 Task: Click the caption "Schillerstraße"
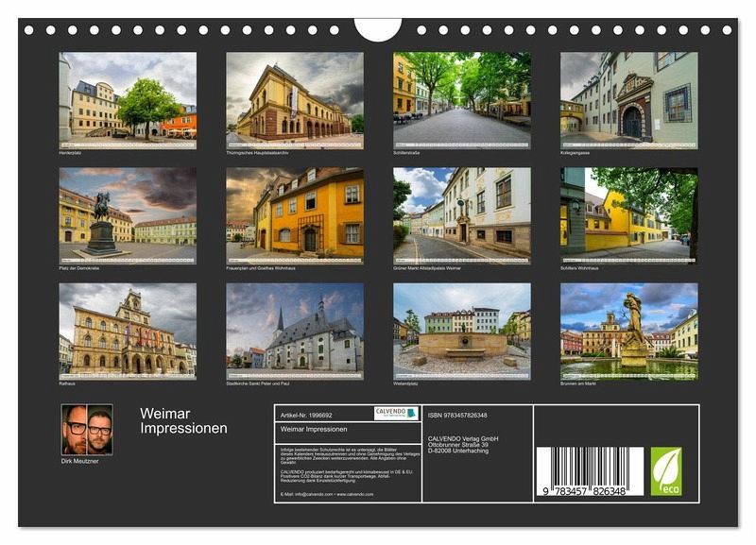406,153
